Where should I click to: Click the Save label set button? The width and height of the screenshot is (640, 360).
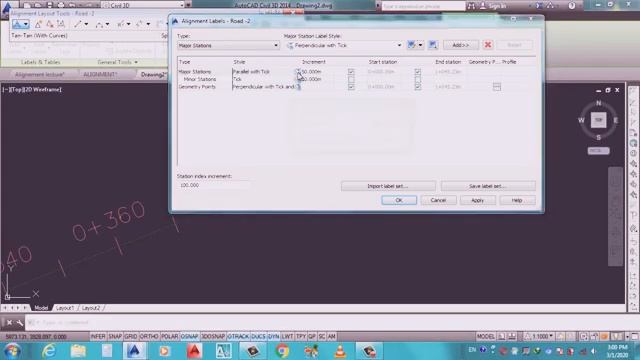tap(488, 186)
